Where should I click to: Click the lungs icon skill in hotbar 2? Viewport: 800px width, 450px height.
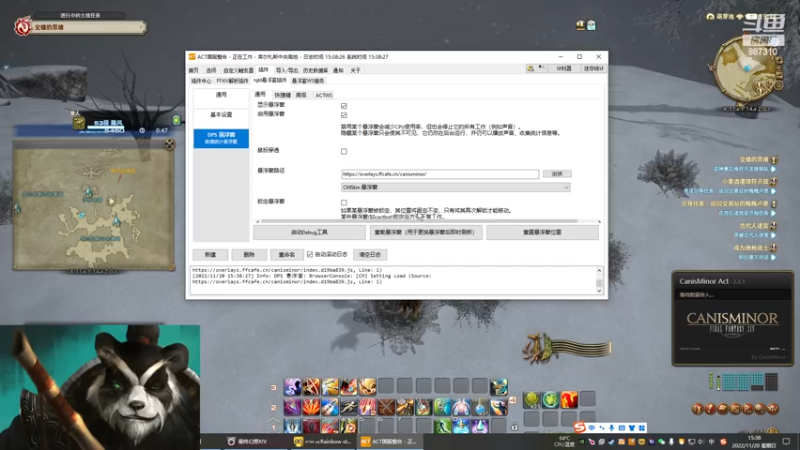(x=461, y=407)
